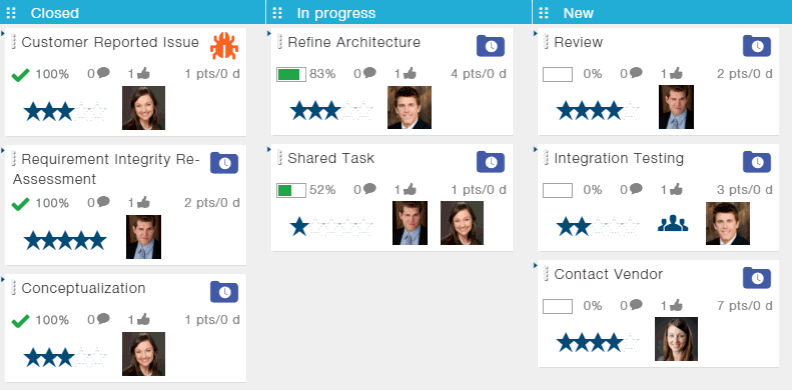
Task: Click the assignee photo on Contact Vendor card
Action: point(676,339)
